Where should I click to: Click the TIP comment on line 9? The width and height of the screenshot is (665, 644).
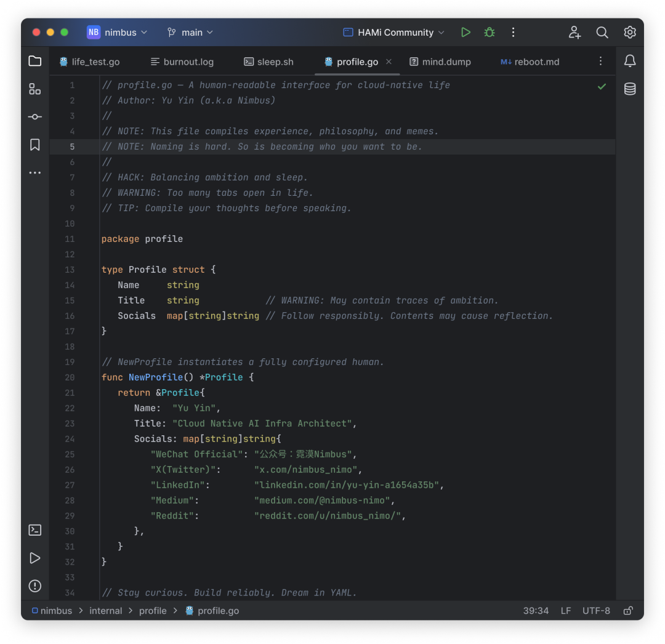(x=227, y=208)
